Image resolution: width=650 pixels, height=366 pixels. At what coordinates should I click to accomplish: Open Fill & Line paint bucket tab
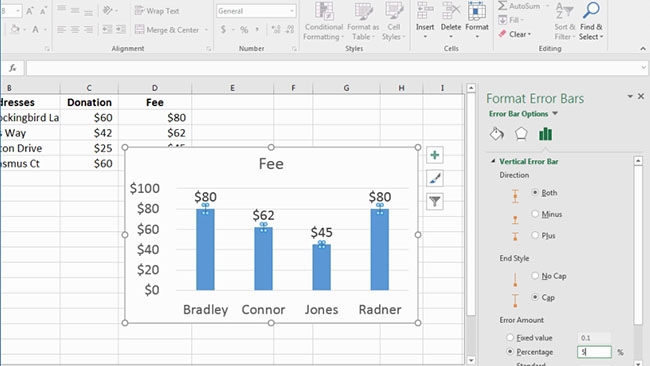pos(497,134)
